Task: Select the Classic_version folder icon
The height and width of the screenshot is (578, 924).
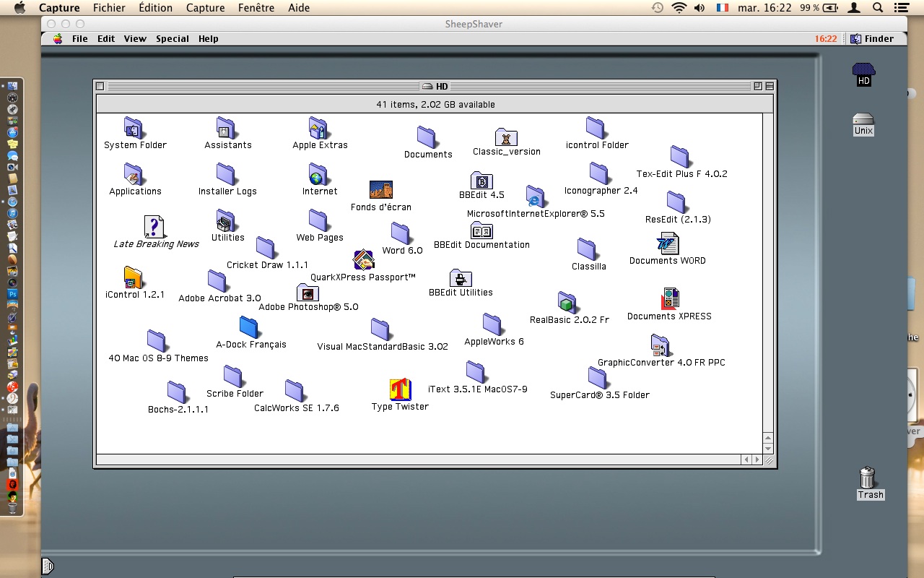Action: [506, 137]
